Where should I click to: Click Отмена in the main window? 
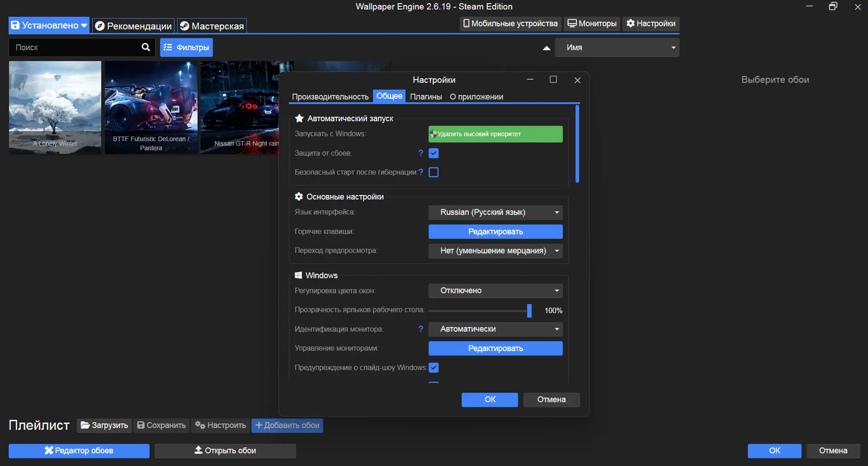point(833,451)
